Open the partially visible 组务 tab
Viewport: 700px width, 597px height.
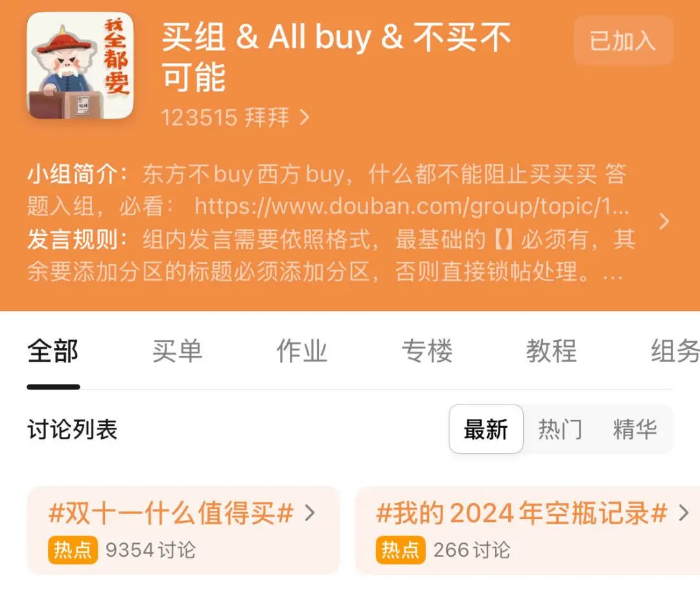[675, 351]
